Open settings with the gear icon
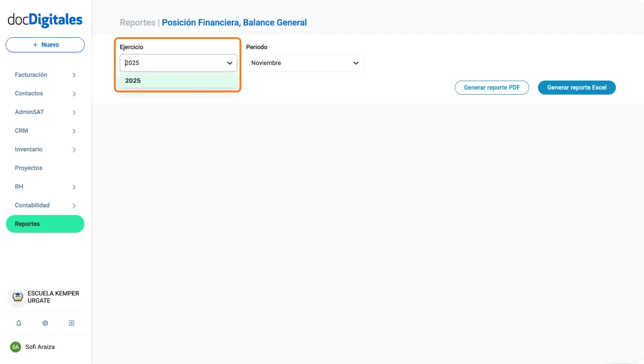Screen dimensions: 644x364 click(45, 323)
